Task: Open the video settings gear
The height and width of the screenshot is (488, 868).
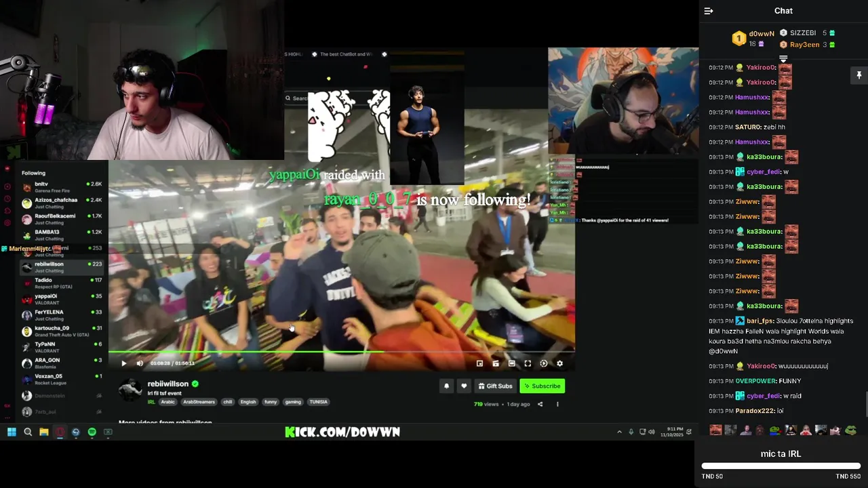Action: tap(559, 363)
